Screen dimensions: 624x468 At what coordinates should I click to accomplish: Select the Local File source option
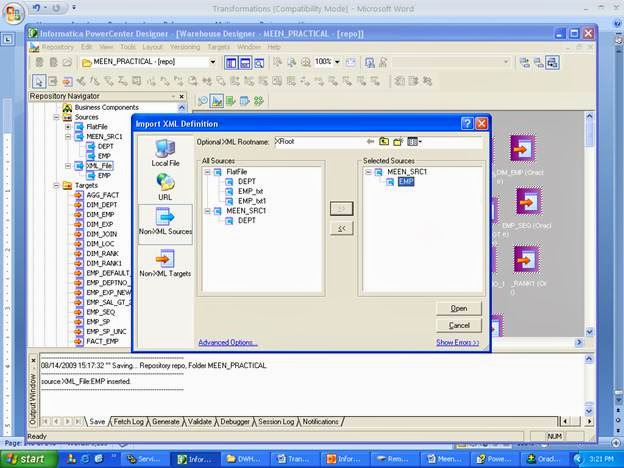tap(165, 153)
